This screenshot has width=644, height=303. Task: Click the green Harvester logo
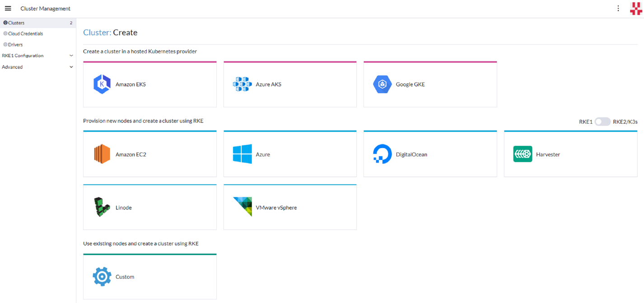pos(523,154)
